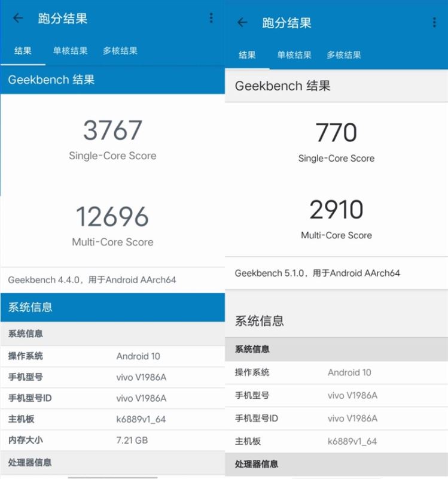Switch to 单核结果 tab in right screen
This screenshot has height=479, width=448.
click(294, 55)
